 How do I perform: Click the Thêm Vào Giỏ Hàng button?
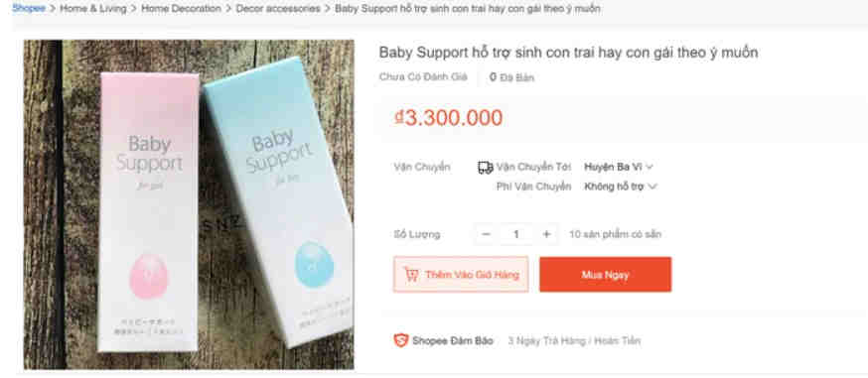coord(461,274)
